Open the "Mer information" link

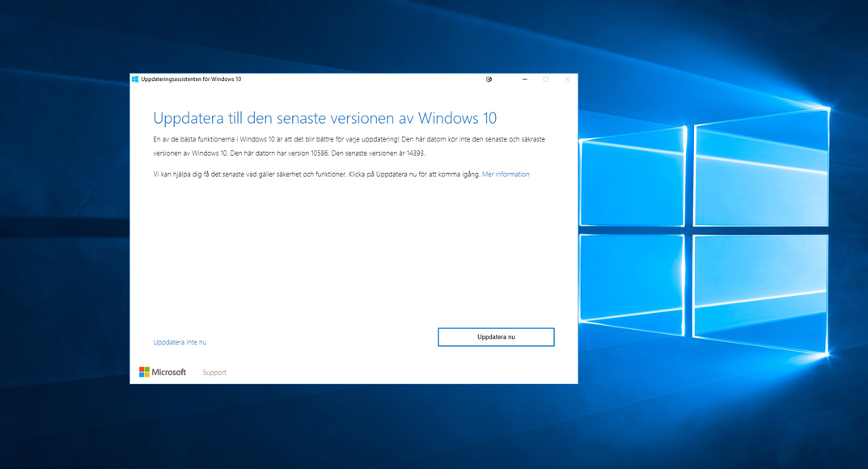click(x=506, y=175)
